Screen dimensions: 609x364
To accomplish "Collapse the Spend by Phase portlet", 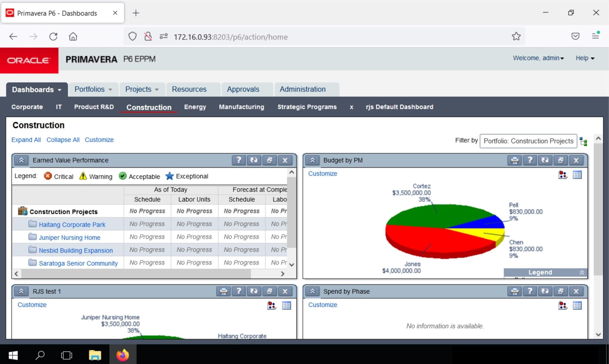I will (312, 291).
